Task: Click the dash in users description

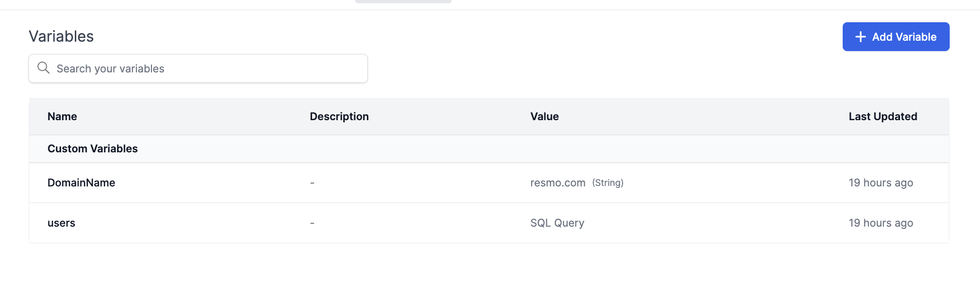Action: pos(312,223)
